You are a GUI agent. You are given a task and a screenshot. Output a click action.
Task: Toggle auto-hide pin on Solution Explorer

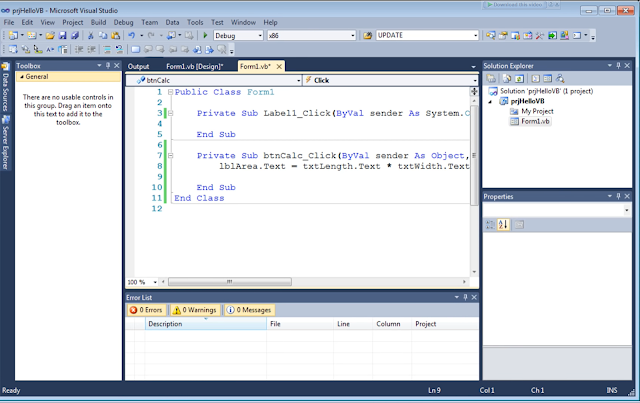pos(618,65)
